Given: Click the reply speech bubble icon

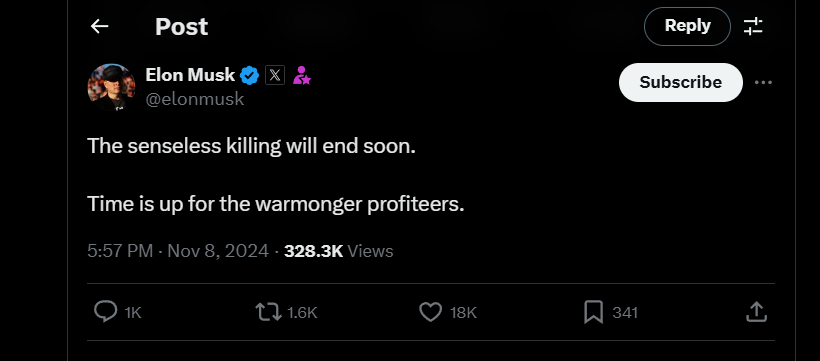Looking at the screenshot, I should [x=105, y=312].
